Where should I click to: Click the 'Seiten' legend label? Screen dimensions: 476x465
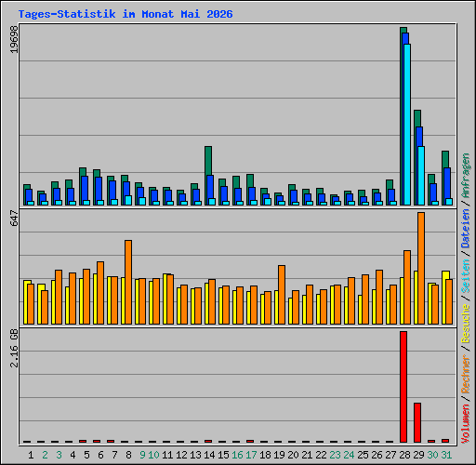click(x=466, y=276)
